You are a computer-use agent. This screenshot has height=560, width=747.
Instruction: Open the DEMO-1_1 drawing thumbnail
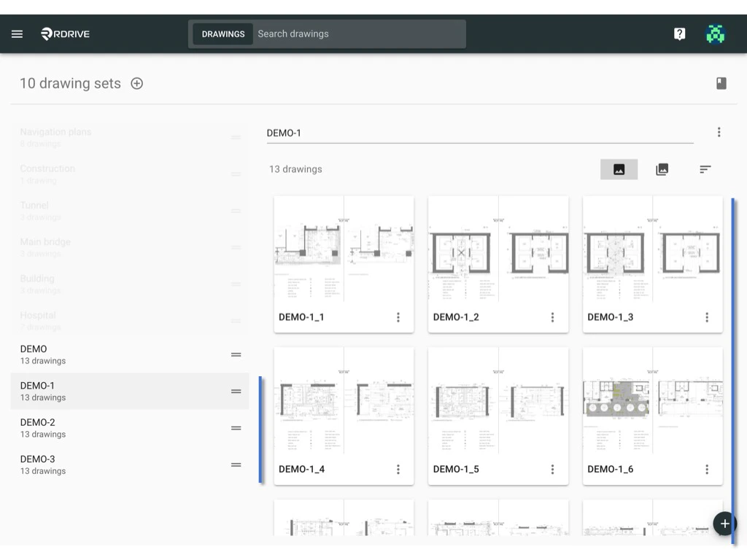344,249
